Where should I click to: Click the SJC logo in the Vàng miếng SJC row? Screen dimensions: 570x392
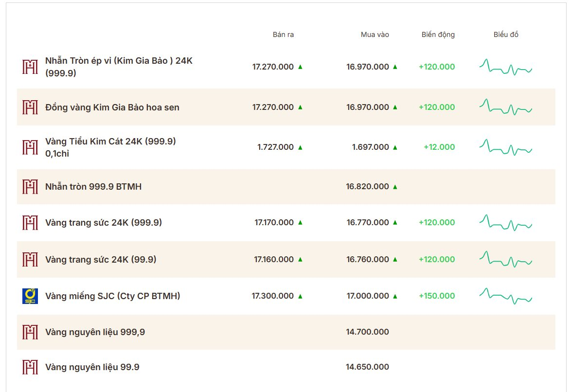point(30,296)
